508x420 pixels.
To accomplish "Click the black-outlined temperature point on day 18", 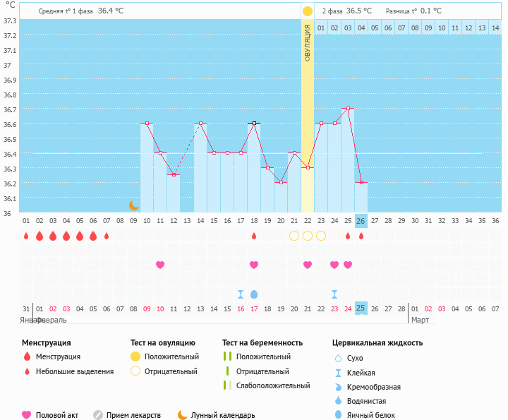I will [254, 123].
